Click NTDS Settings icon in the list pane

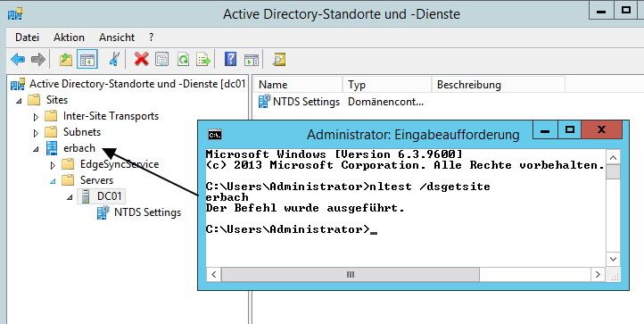[x=265, y=101]
